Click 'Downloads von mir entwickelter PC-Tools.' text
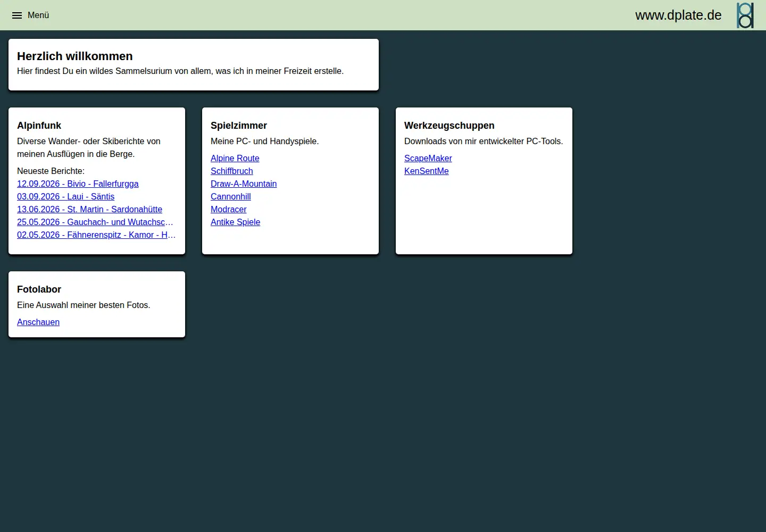This screenshot has width=766, height=532. (484, 141)
